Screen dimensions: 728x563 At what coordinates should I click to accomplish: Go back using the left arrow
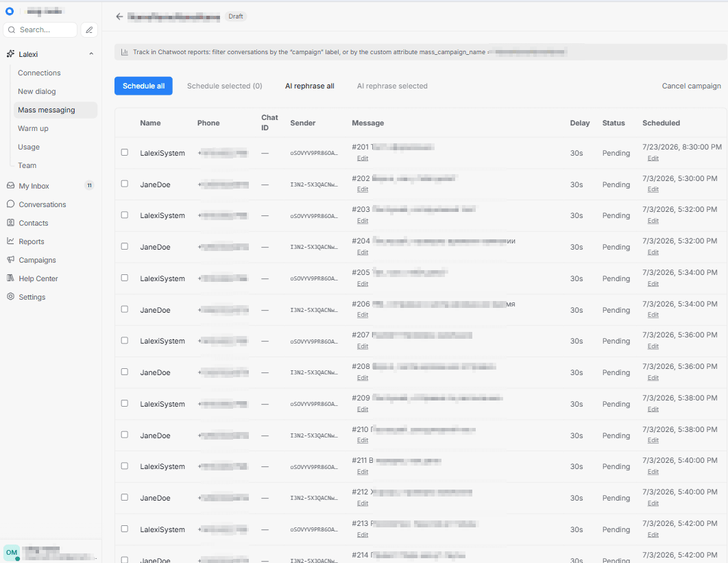point(119,16)
